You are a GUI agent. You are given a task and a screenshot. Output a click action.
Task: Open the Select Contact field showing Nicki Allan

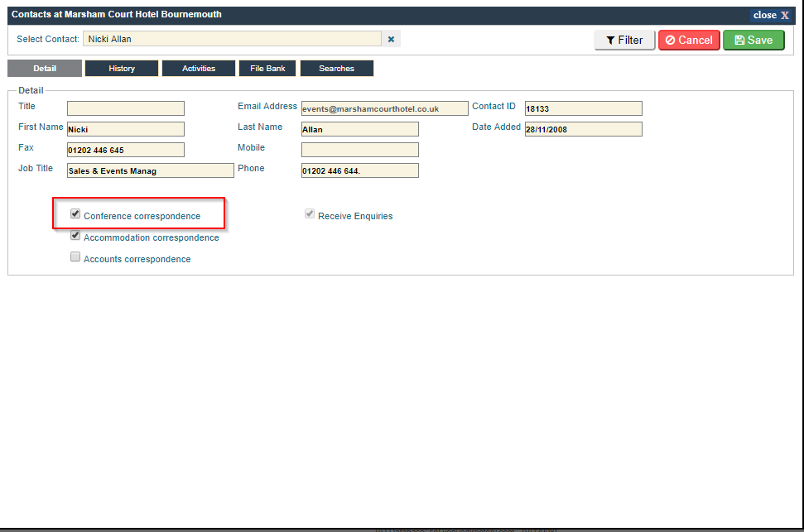(x=233, y=39)
